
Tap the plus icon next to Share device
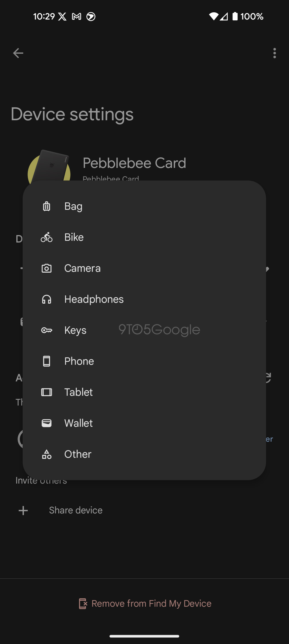point(23,510)
